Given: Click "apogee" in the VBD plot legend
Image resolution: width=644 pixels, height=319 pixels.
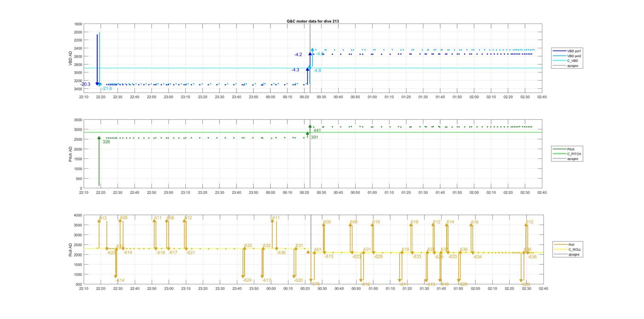Looking at the screenshot, I should (573, 65).
